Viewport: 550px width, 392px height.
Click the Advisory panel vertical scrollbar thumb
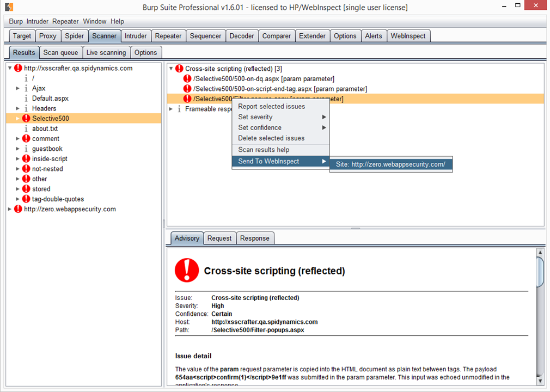(540, 272)
